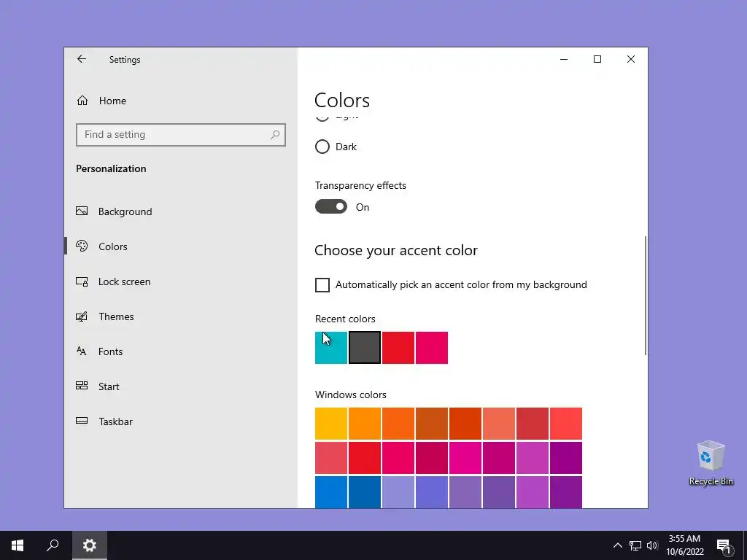Pick the teal recent color swatch

tap(331, 348)
